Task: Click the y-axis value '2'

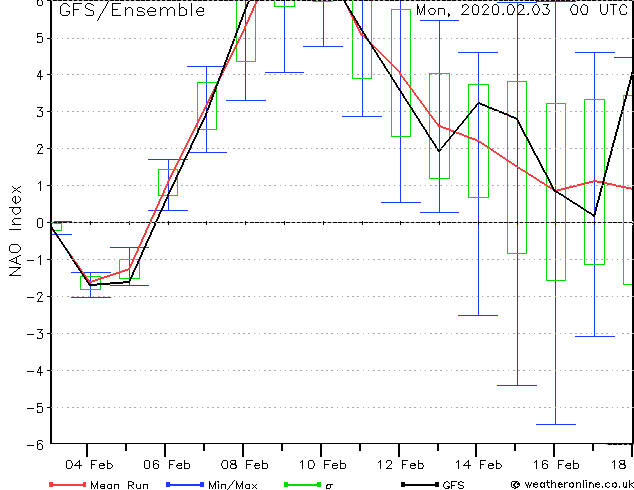Action: [x=39, y=149]
